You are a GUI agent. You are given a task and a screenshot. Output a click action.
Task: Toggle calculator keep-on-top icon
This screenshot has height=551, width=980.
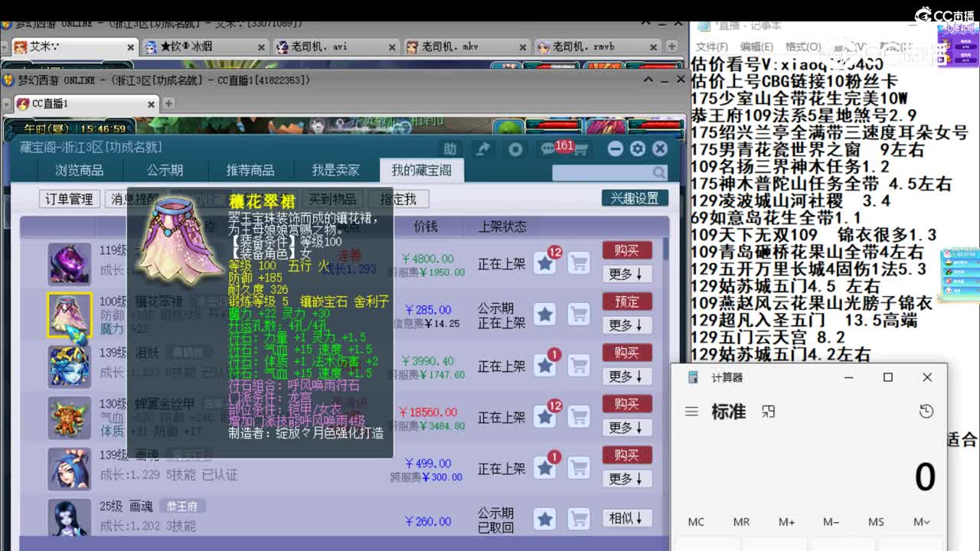[x=769, y=412]
